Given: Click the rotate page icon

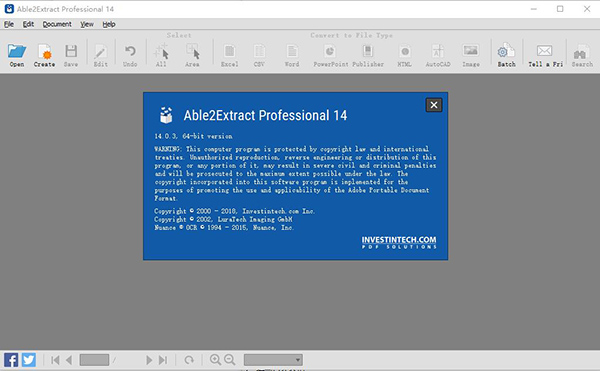Looking at the screenshot, I should click(189, 360).
